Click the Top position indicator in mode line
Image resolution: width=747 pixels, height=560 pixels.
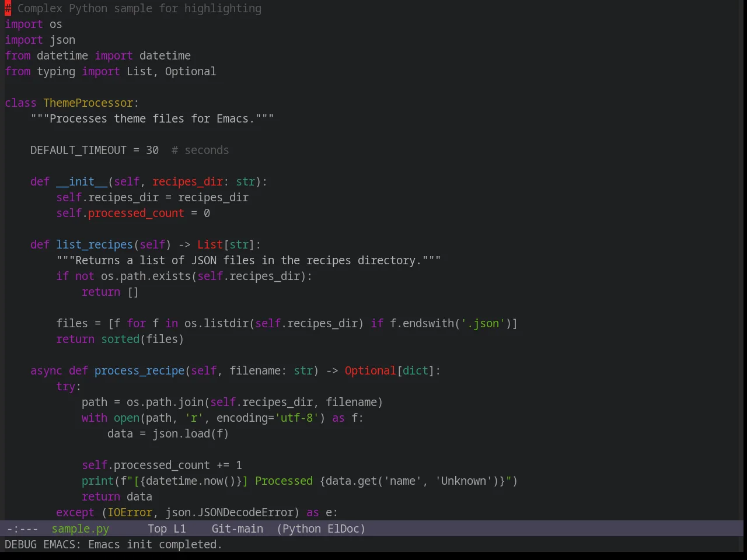tap(157, 528)
